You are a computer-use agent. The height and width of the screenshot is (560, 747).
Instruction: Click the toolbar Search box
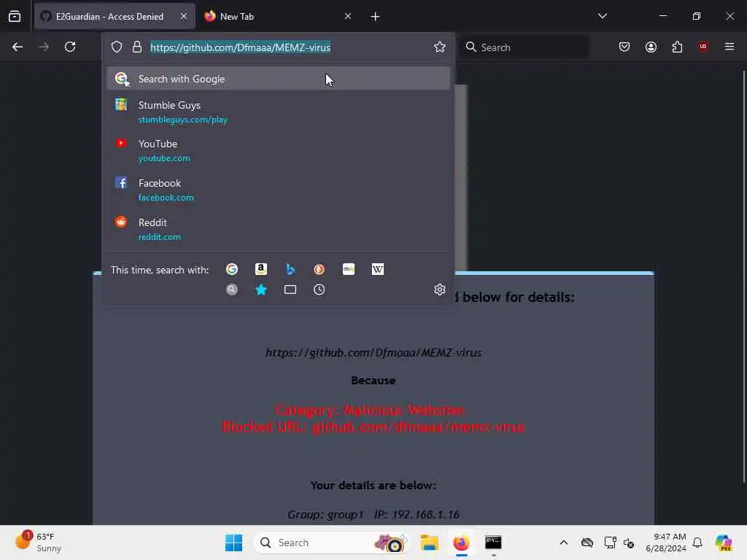[524, 47]
